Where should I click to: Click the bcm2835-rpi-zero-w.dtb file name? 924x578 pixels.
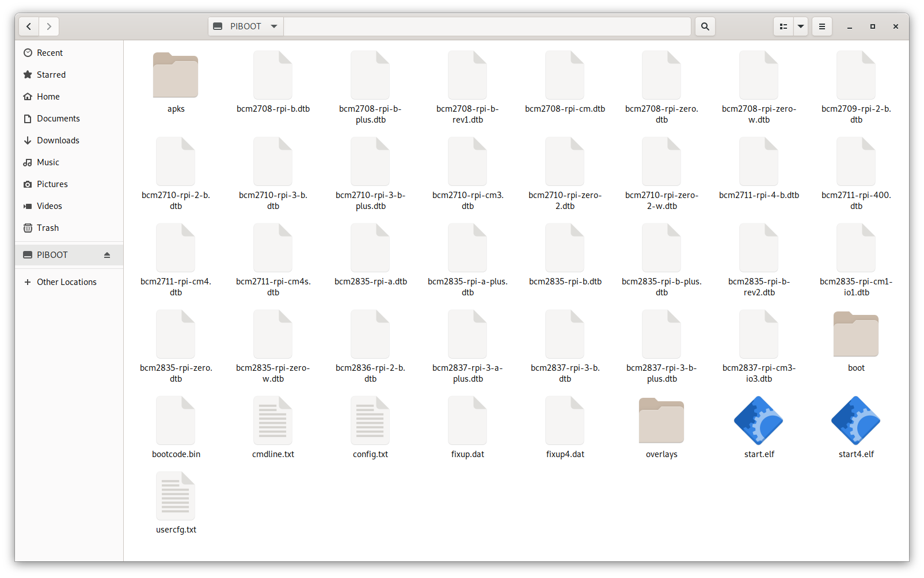click(273, 374)
